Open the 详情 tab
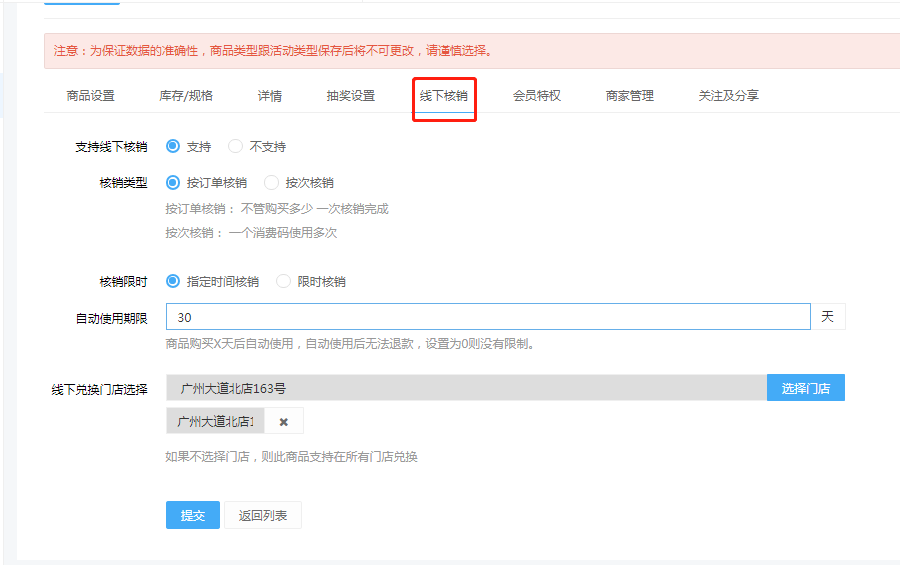Screen dimensions: 900x565 (270, 96)
